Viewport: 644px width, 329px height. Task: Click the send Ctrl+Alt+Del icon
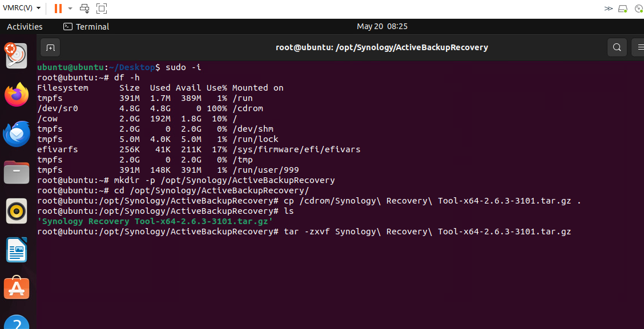(84, 8)
